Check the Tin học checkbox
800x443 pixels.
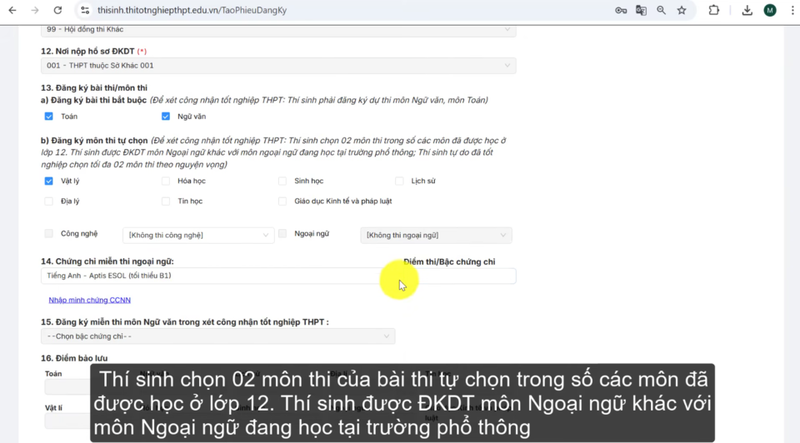(x=165, y=201)
